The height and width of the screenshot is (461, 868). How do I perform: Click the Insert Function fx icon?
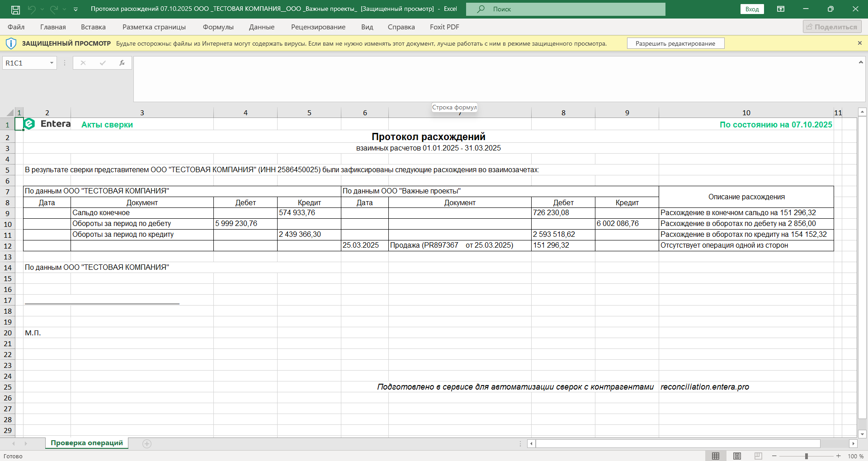tap(122, 63)
